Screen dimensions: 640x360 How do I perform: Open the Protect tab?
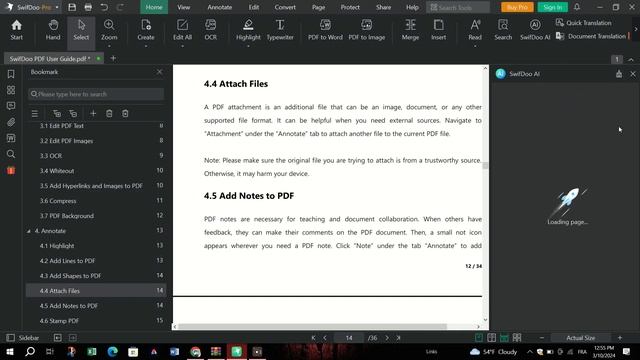(350, 7)
